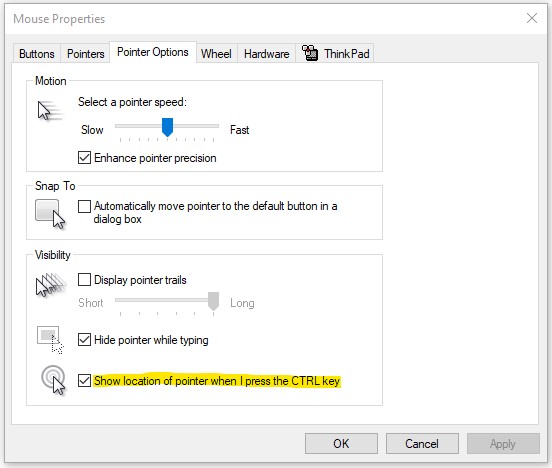Image resolution: width=552 pixels, height=468 pixels.
Task: Click the 'Motion' group label
Action: (x=51, y=81)
